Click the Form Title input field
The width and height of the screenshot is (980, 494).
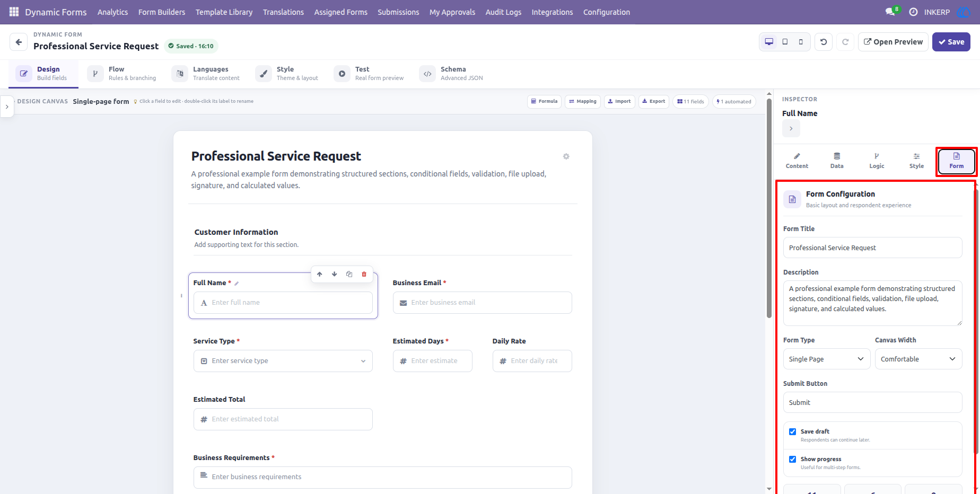tap(872, 248)
